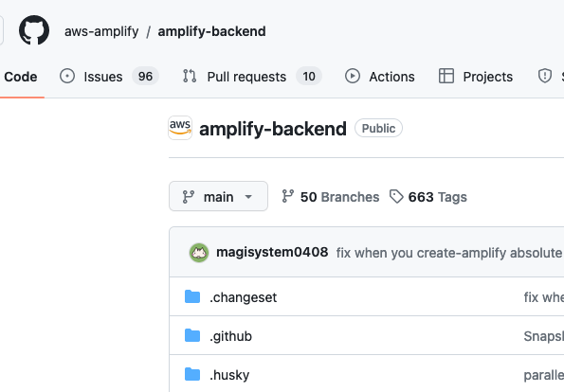
Task: Switch to the Code tab
Action: click(21, 77)
